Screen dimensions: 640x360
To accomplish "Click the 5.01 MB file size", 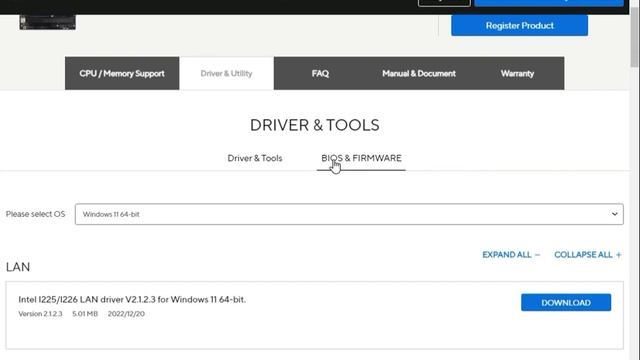I will pos(85,313).
